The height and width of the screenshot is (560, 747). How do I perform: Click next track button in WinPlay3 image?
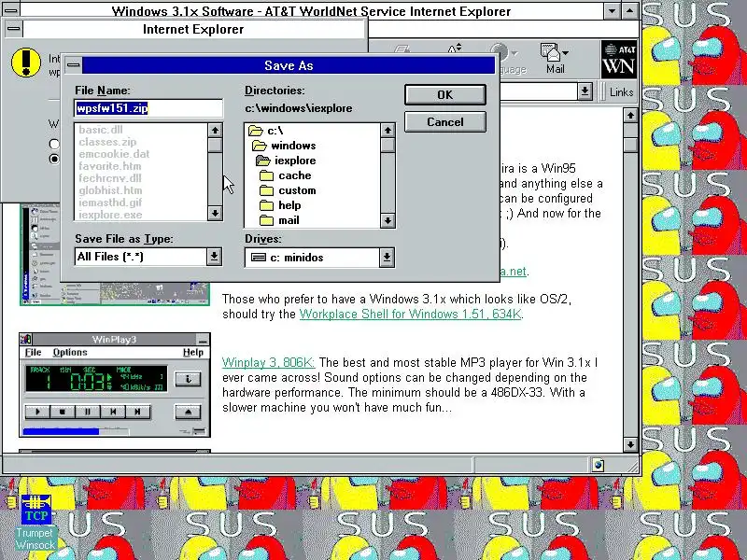click(137, 412)
